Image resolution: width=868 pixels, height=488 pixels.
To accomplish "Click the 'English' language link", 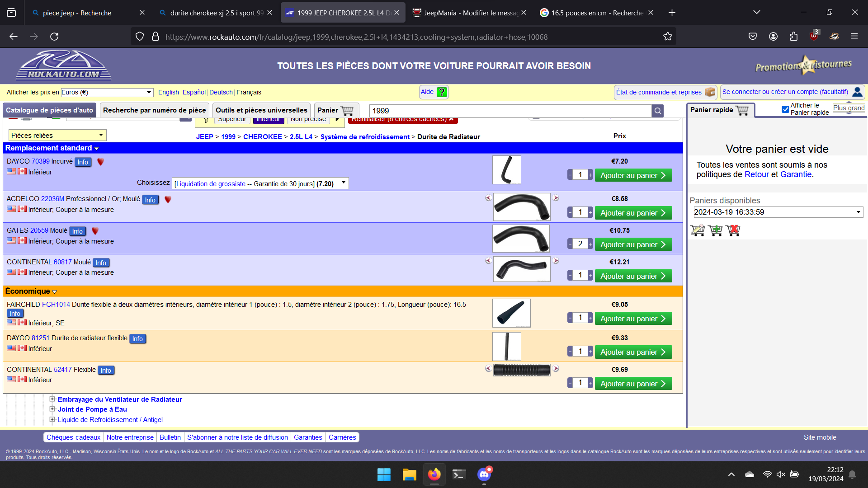I will (x=169, y=92).
